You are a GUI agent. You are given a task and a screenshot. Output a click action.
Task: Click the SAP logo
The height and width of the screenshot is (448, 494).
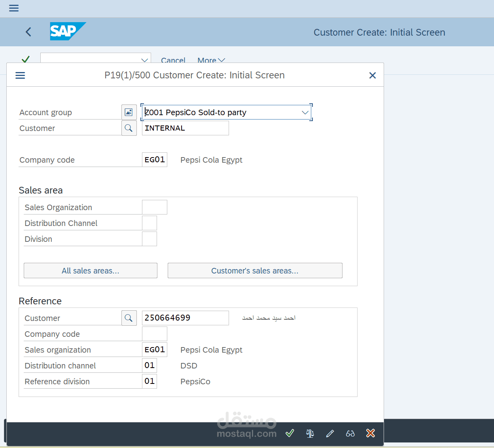[x=68, y=31]
